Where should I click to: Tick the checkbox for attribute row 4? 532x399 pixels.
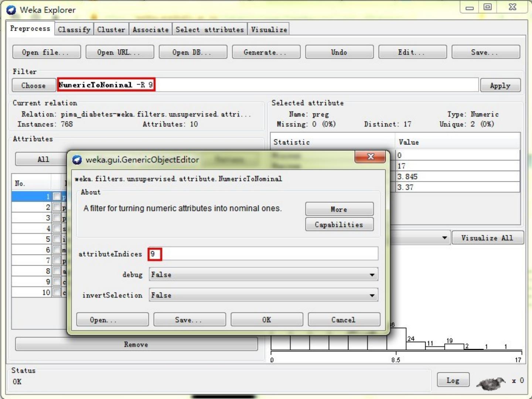pos(57,229)
